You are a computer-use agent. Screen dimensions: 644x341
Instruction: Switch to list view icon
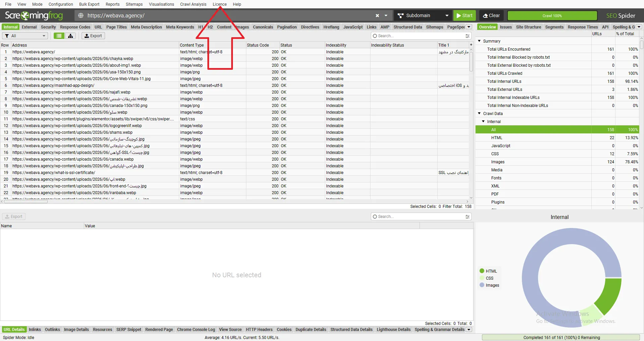click(59, 36)
